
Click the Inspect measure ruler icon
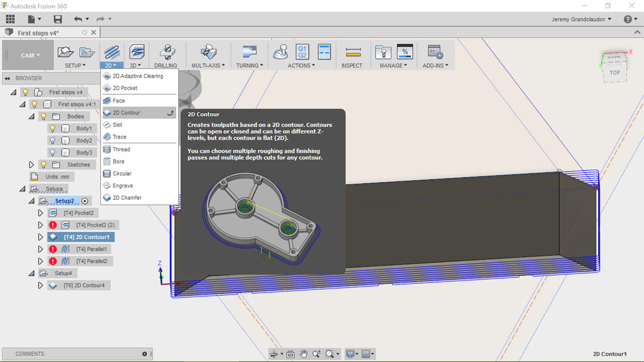coord(353,52)
